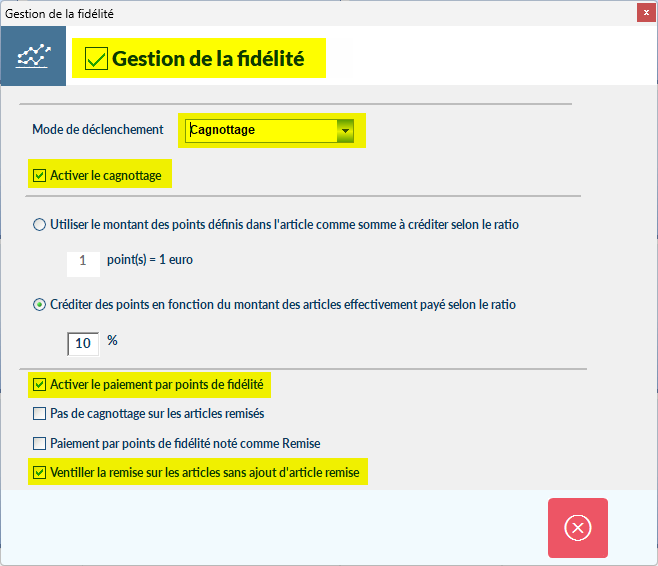Click the Cagnottage combo box field
This screenshot has height=566, width=658.
pyautogui.click(x=269, y=130)
